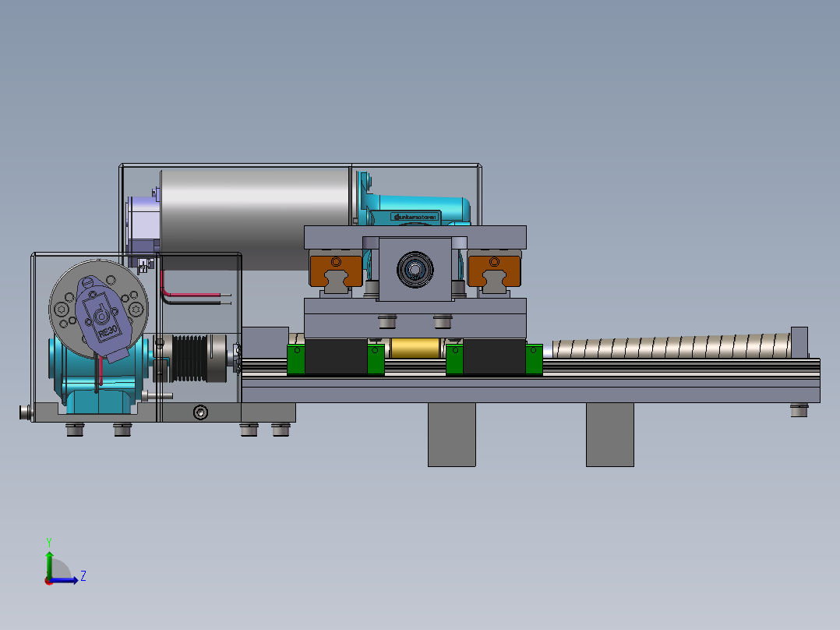Click the RE30 label on motor cap

[108, 331]
